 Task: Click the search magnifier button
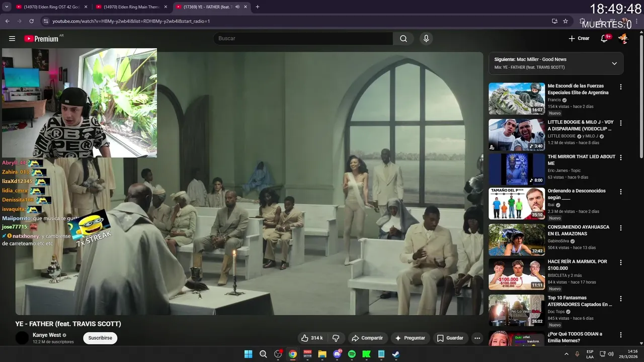(x=404, y=39)
